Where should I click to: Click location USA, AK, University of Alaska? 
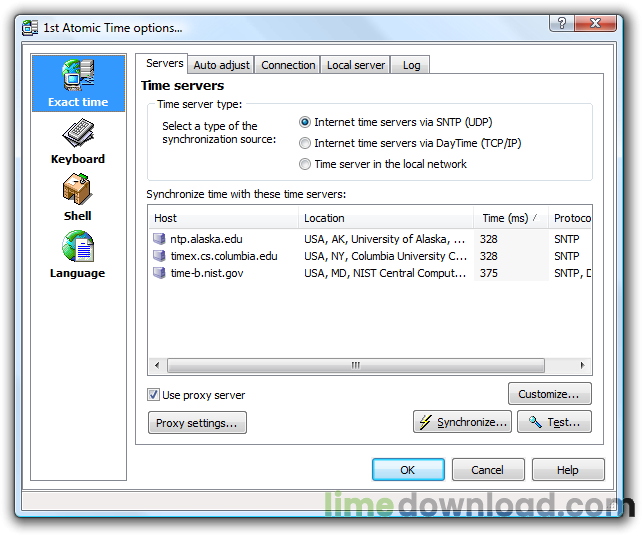tap(385, 239)
